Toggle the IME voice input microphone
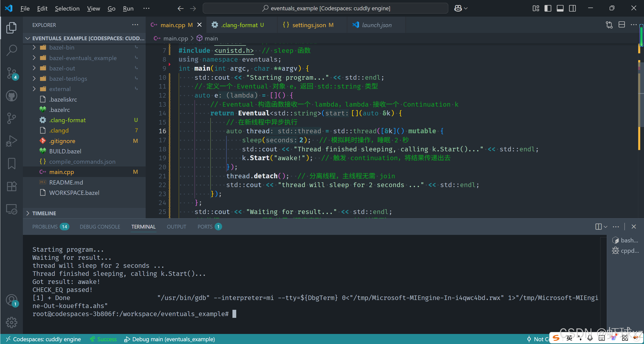The image size is (644, 344). pos(590,338)
